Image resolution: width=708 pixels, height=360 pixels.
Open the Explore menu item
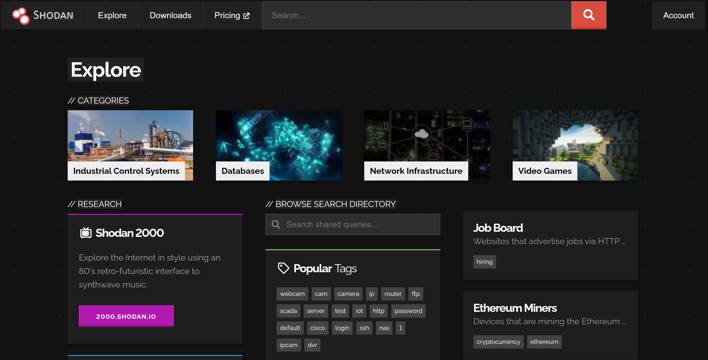tap(112, 15)
